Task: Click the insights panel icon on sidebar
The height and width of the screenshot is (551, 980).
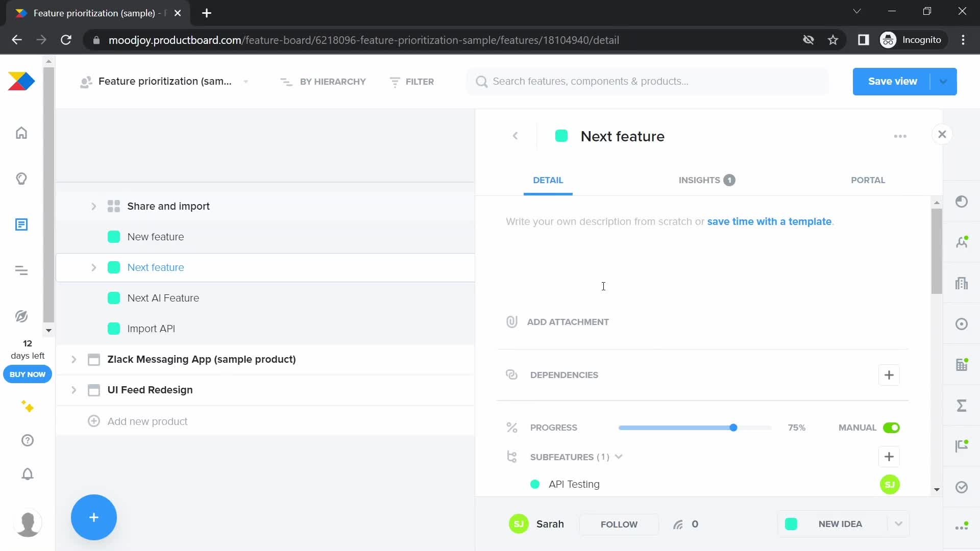Action: point(21,179)
